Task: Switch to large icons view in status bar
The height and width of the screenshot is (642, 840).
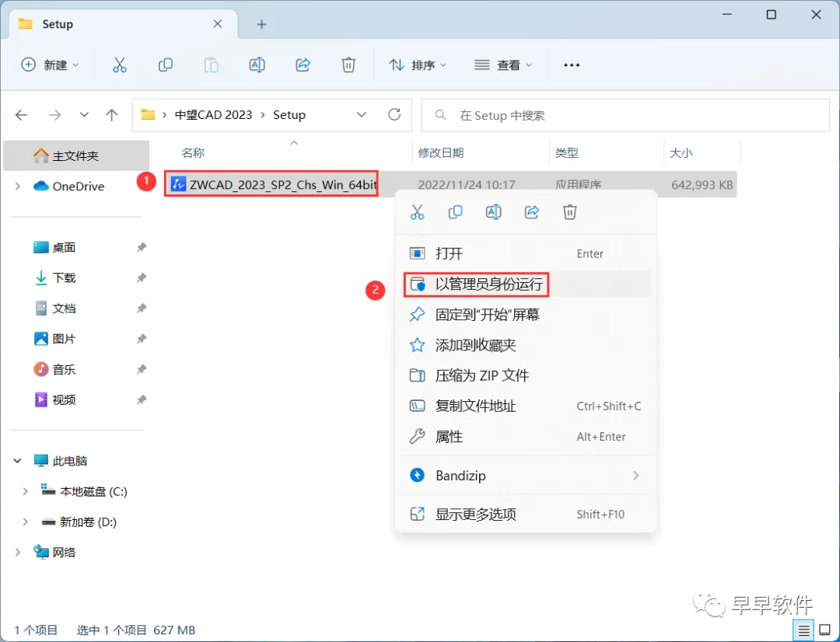Action: click(x=825, y=630)
